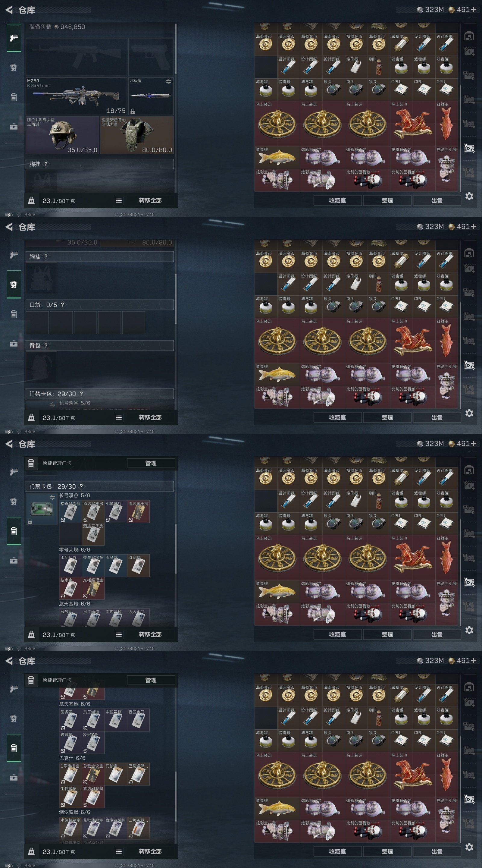Pick the 检查站库房 keycard
The image size is (482, 868).
[x=70, y=511]
